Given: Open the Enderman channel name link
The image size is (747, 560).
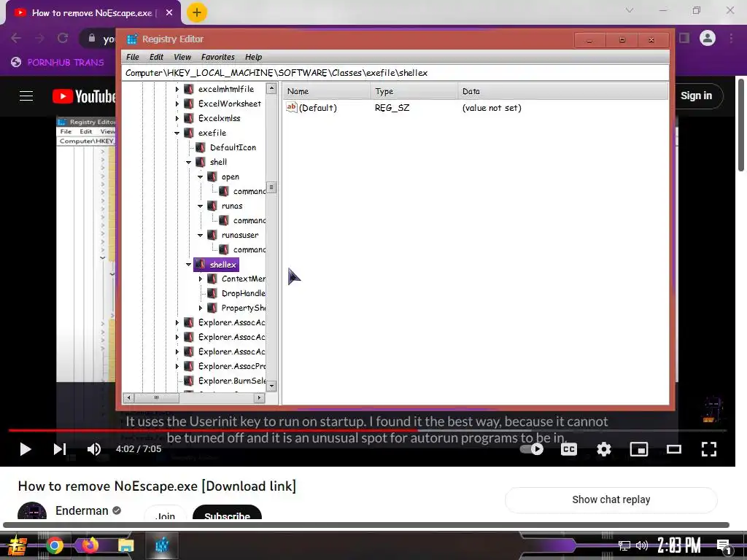Looking at the screenshot, I should [82, 510].
